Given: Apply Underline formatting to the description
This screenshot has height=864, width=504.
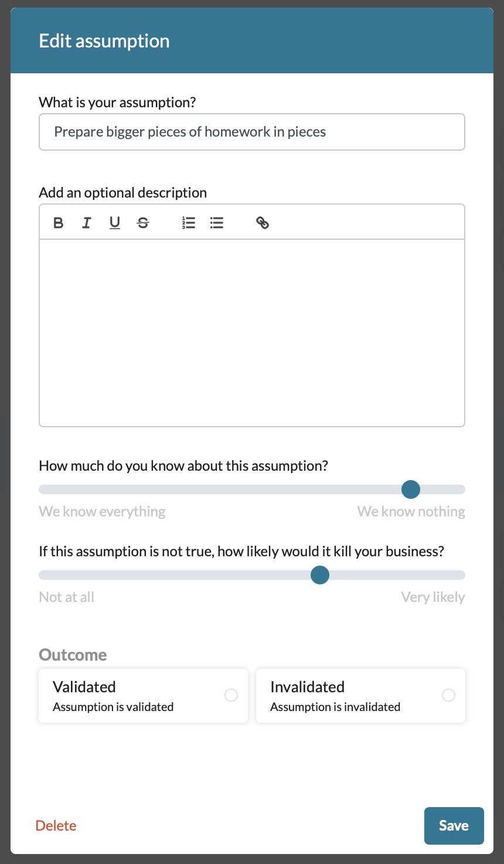Looking at the screenshot, I should coord(114,223).
